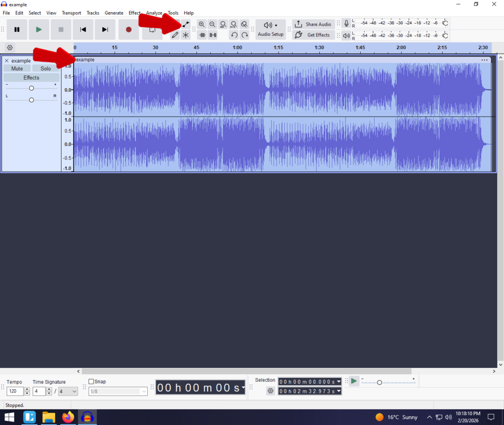The image size is (504, 425).
Task: Open the Tracks menu
Action: tap(93, 13)
